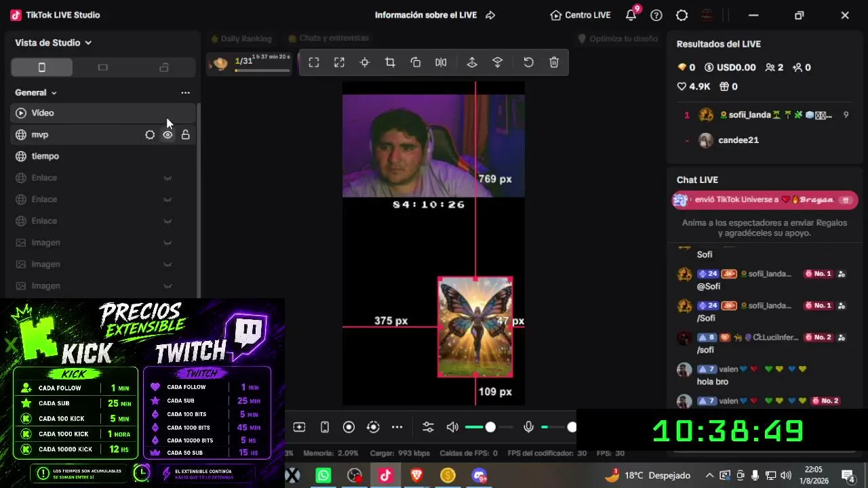Open Centro LIVE
The width and height of the screenshot is (868, 488).
(x=580, y=15)
